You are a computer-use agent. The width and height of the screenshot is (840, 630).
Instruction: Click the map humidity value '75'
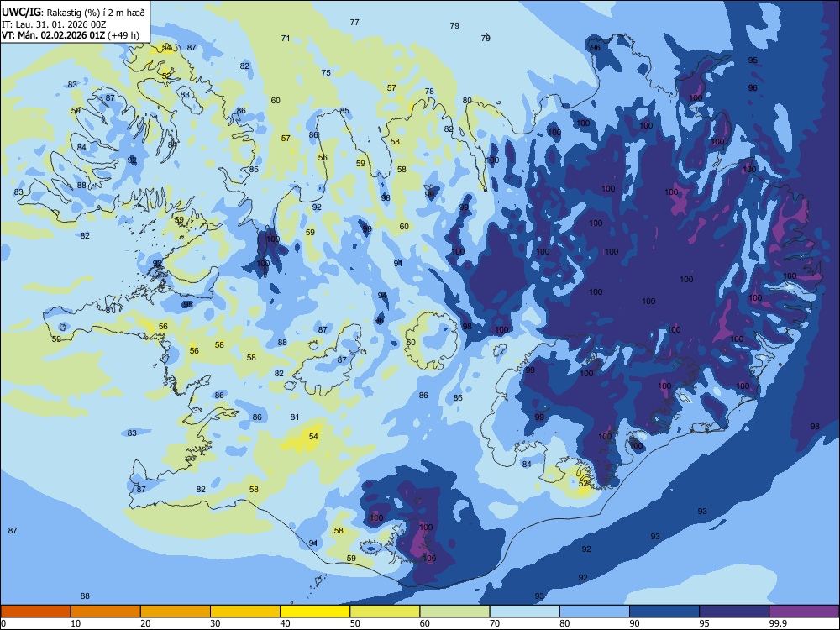[326, 73]
